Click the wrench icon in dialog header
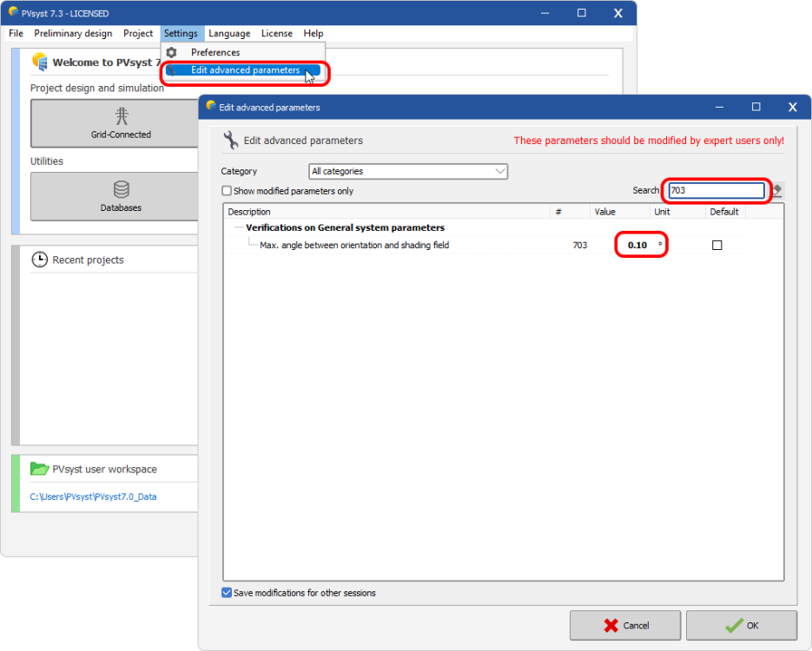The image size is (812, 651). 230,140
